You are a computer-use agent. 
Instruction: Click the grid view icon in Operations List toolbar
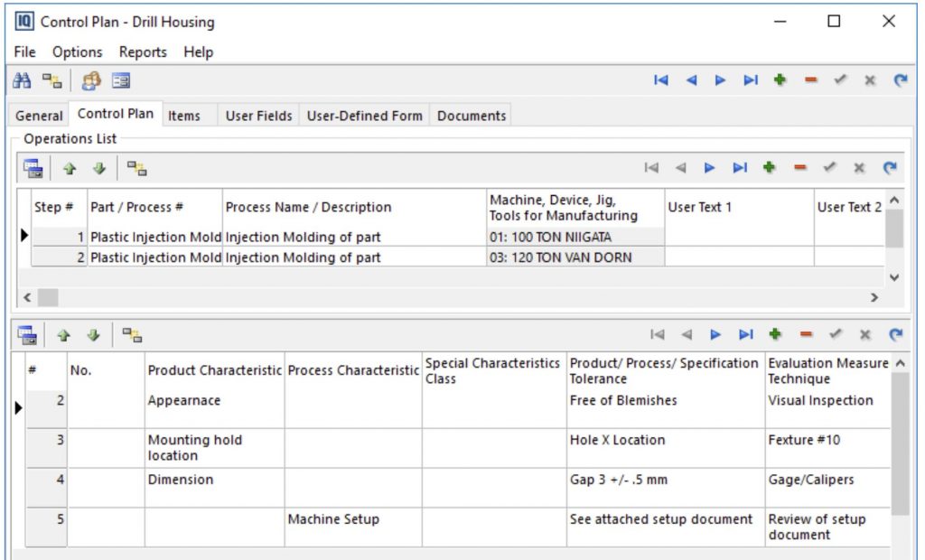click(x=33, y=168)
